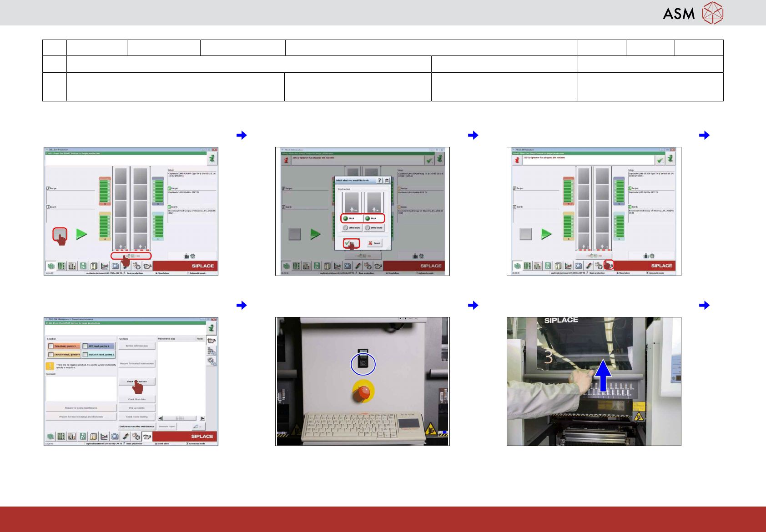Click pen marker icon in Maintenance window toolbar
The height and width of the screenshot is (532, 766).
coord(126,436)
